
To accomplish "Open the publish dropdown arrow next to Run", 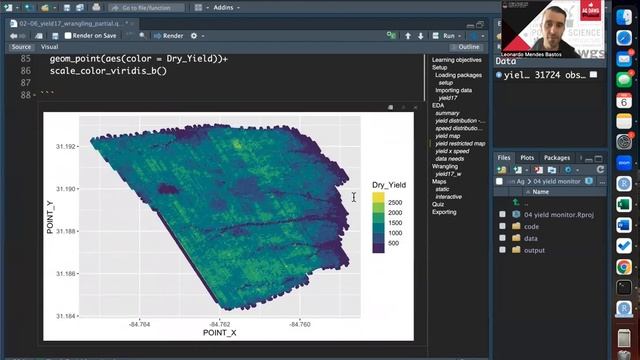I will (483, 36).
